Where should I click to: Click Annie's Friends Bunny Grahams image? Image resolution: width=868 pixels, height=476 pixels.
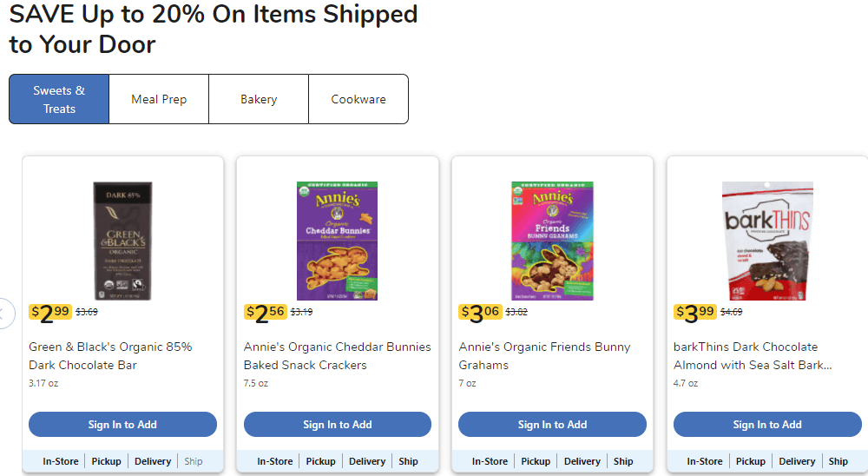552,241
